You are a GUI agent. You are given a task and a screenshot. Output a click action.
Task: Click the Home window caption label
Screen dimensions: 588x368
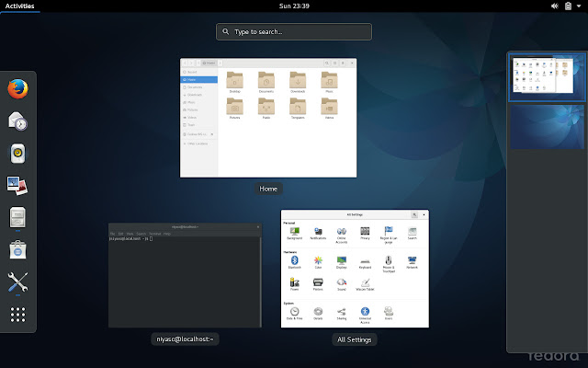pos(268,189)
